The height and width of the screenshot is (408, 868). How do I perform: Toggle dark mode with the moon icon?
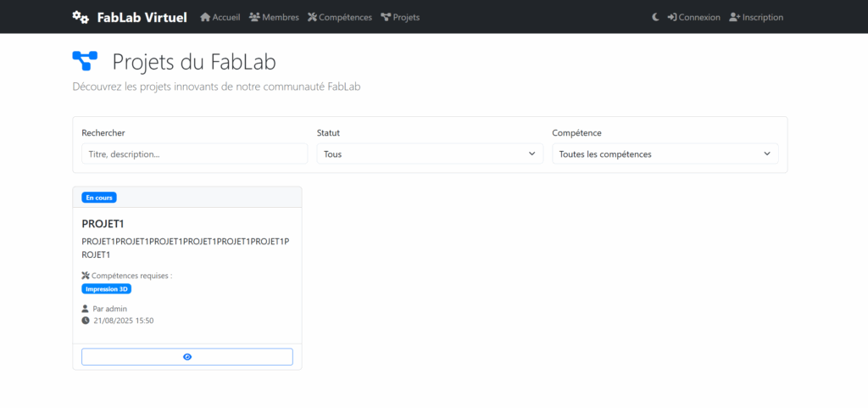pyautogui.click(x=655, y=17)
